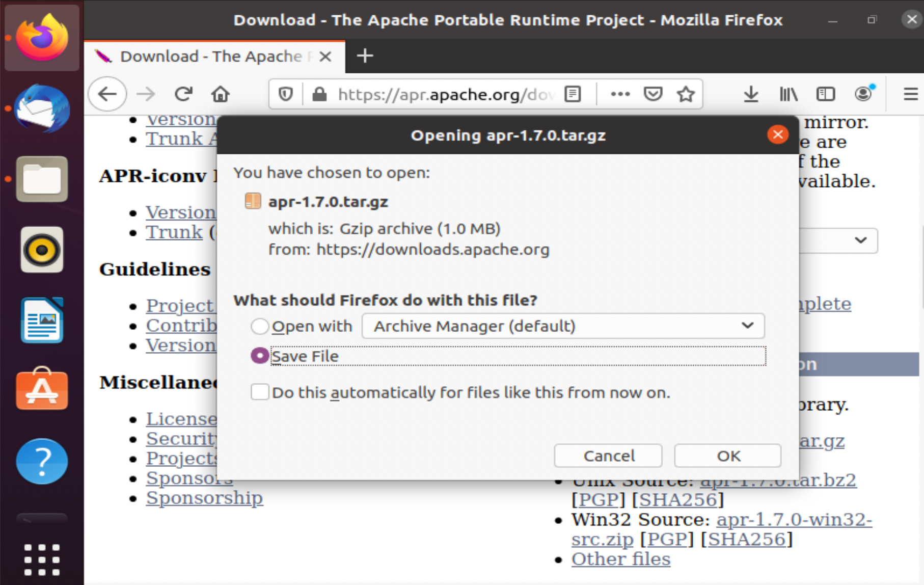This screenshot has height=585, width=924.
Task: Reload the current page
Action: pos(183,94)
